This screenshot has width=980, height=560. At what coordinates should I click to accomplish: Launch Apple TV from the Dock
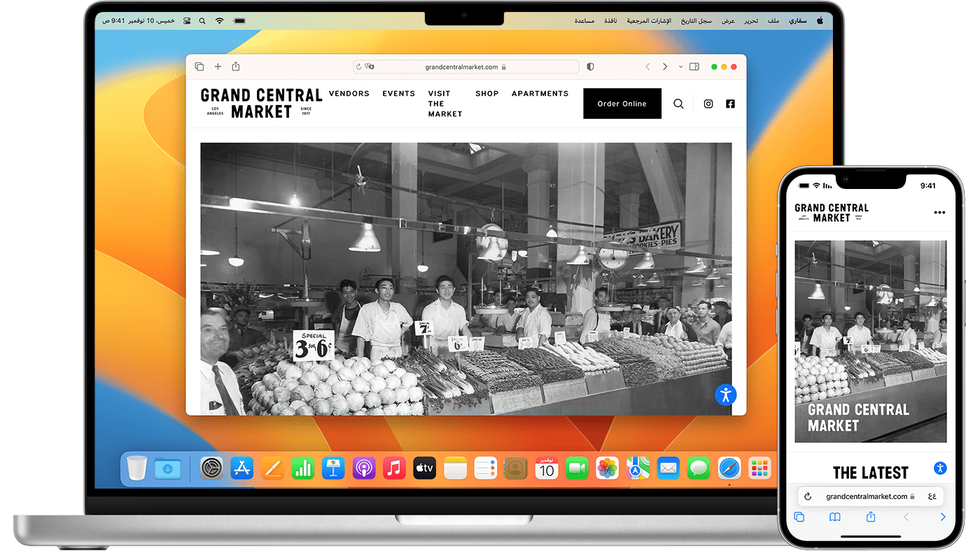425,468
